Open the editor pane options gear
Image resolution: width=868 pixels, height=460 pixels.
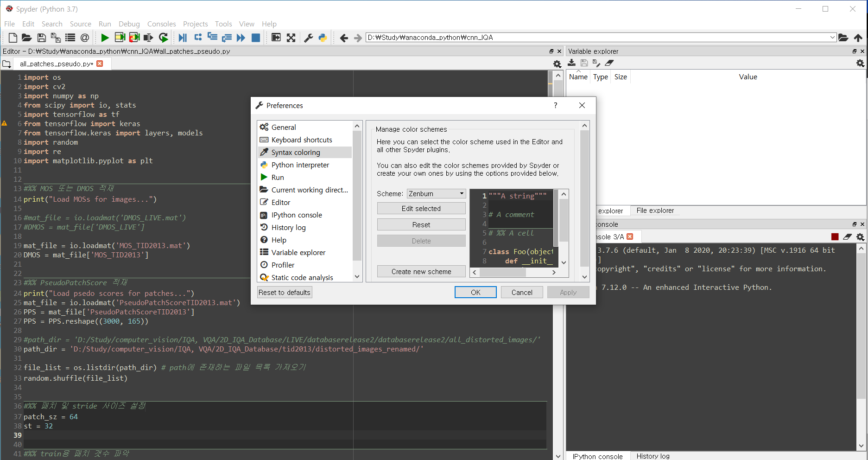tap(557, 64)
